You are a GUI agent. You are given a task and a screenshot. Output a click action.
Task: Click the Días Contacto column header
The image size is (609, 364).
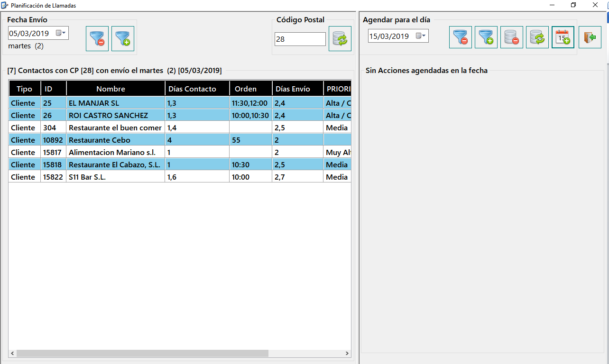(197, 89)
